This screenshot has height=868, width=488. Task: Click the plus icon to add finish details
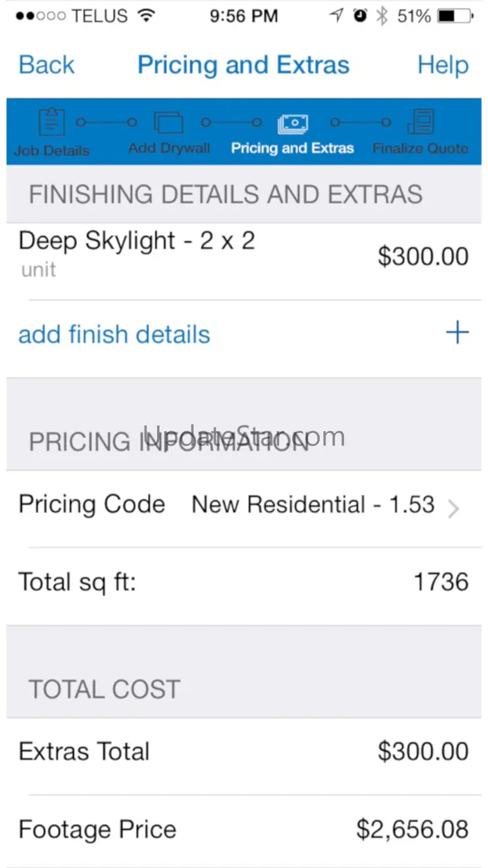(457, 333)
